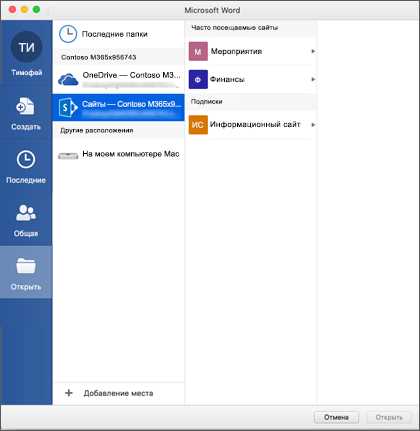
Task: Open the Мероприятия site entry
Action: tap(252, 51)
